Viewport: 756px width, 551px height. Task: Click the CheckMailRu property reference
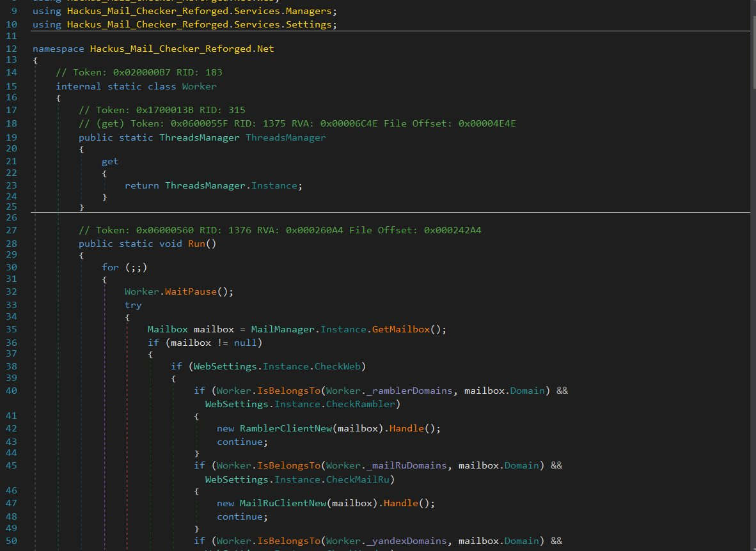point(358,479)
